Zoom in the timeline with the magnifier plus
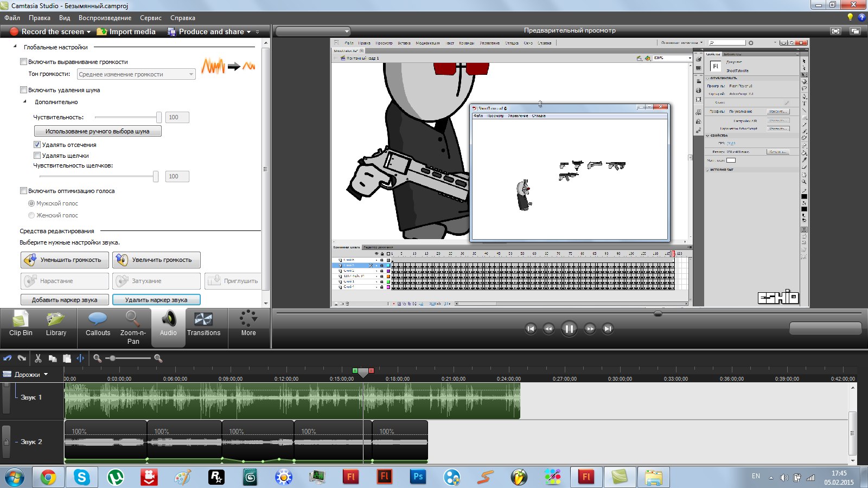The height and width of the screenshot is (488, 868). tap(158, 358)
